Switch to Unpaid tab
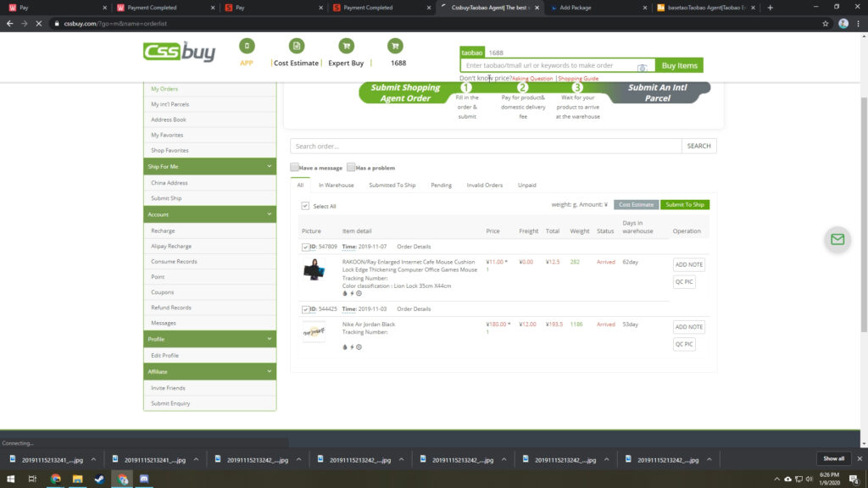 (x=527, y=185)
